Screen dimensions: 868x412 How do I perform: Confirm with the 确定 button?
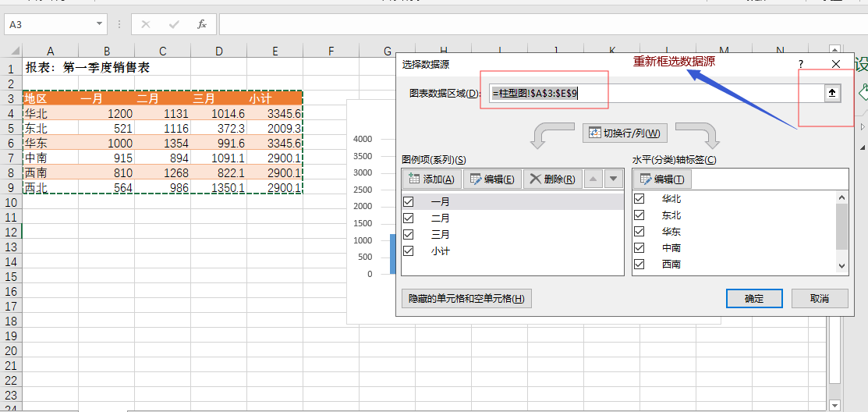pos(754,299)
